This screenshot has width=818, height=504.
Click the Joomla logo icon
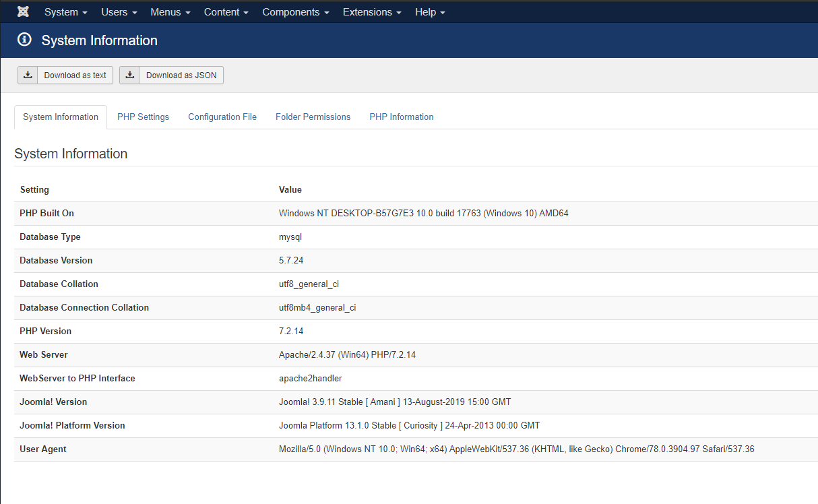[x=23, y=12]
